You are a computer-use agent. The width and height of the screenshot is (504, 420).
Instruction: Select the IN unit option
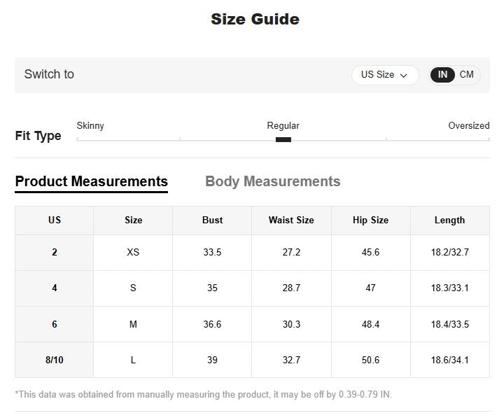point(442,75)
